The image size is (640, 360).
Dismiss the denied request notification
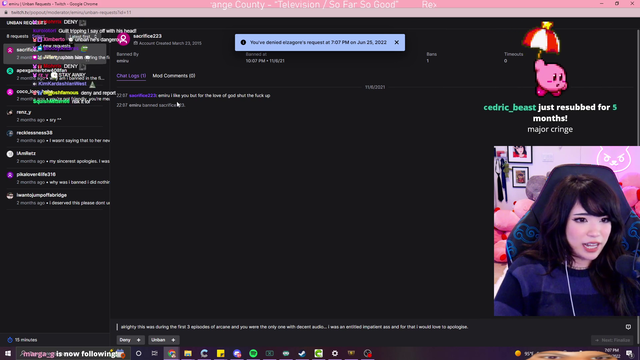coord(396,42)
